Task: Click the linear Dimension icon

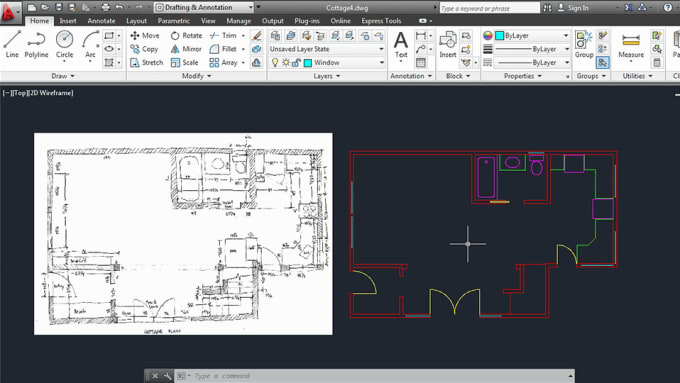Action: [420, 36]
